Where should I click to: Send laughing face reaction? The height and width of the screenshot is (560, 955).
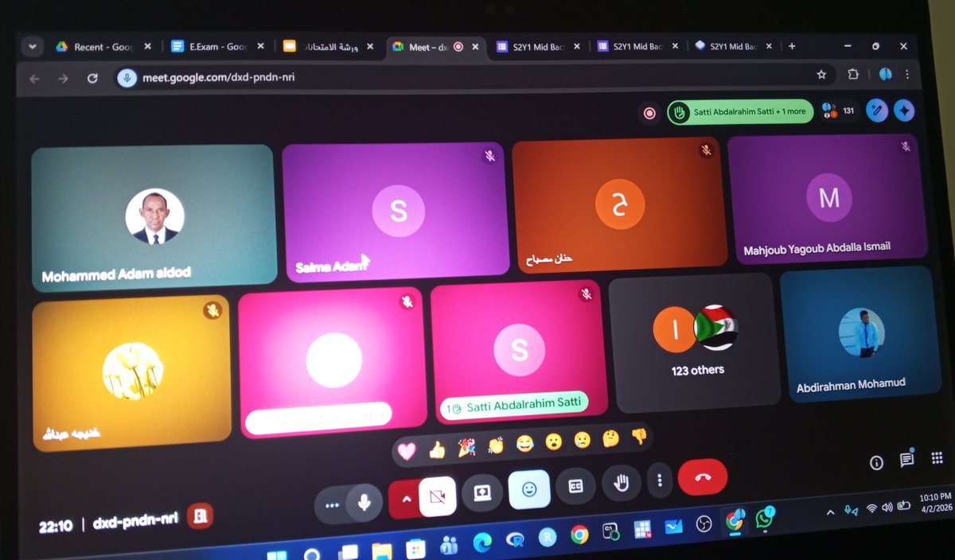tap(524, 443)
